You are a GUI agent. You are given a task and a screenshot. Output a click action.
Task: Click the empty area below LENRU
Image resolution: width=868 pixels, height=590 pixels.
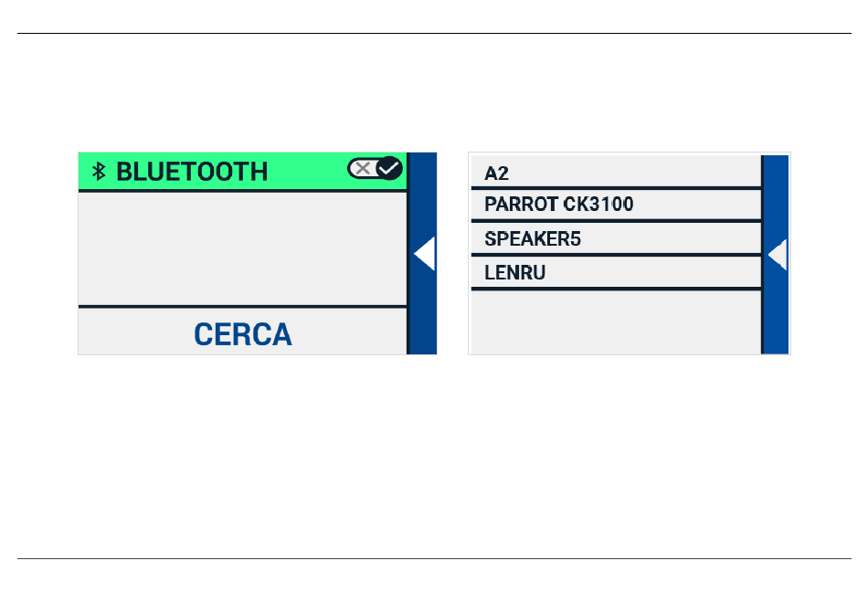click(615, 322)
